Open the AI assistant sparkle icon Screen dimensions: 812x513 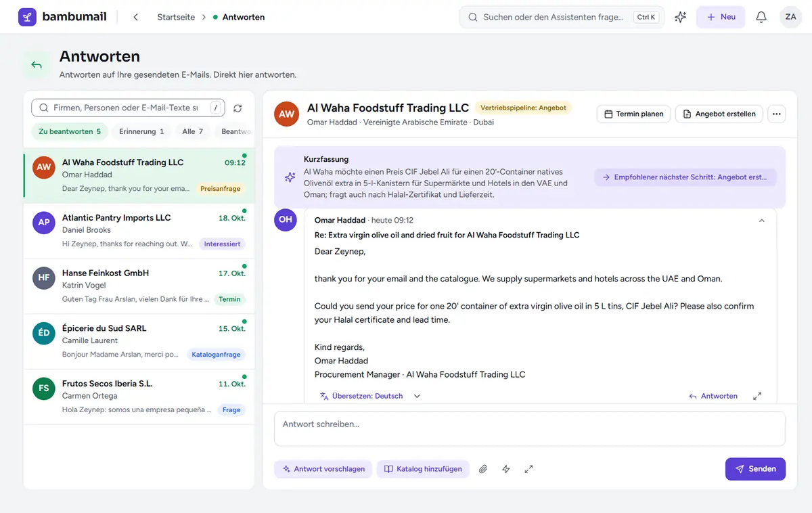point(681,17)
